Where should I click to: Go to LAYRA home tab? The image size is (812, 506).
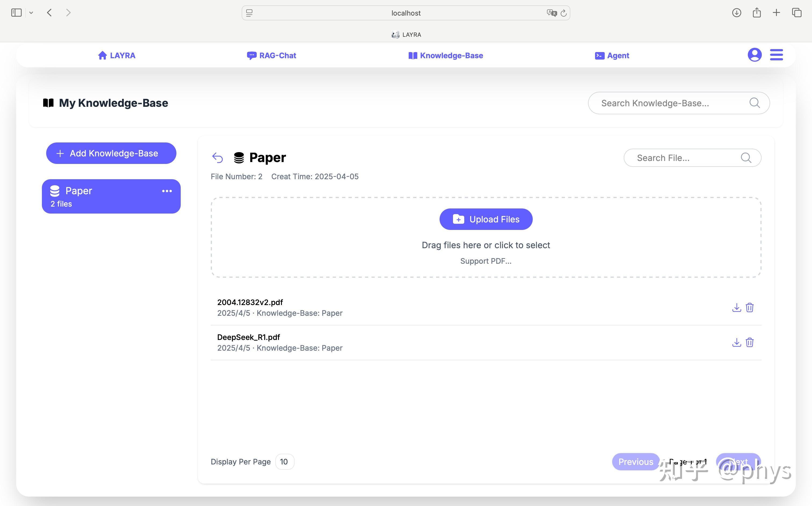tap(117, 56)
